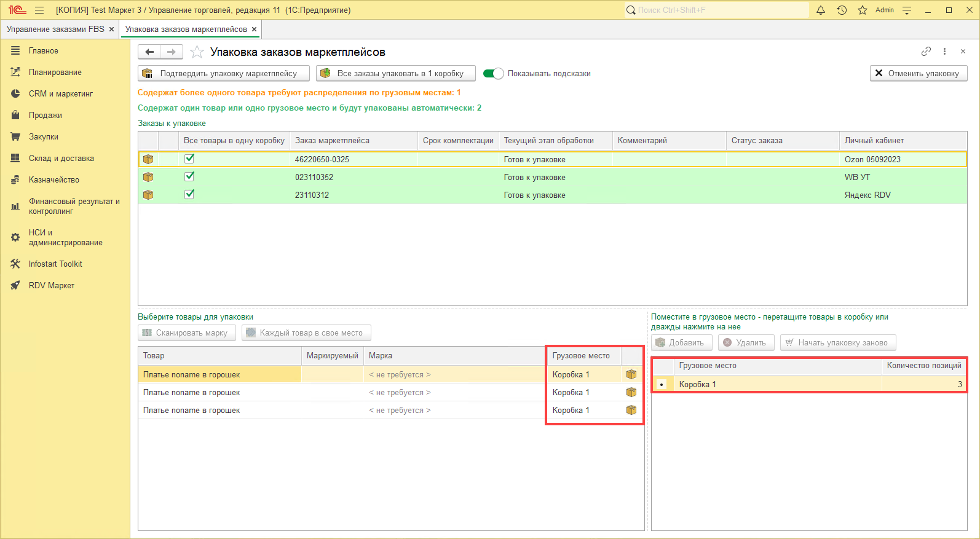980x539 pixels.
Task: Open the 'Продажи' section in sidebar
Action: coord(45,116)
